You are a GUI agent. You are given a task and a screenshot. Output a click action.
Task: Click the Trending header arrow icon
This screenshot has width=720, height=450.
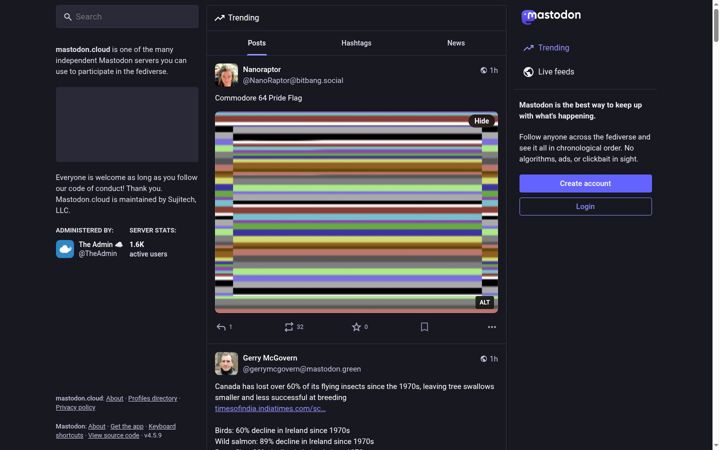(219, 18)
